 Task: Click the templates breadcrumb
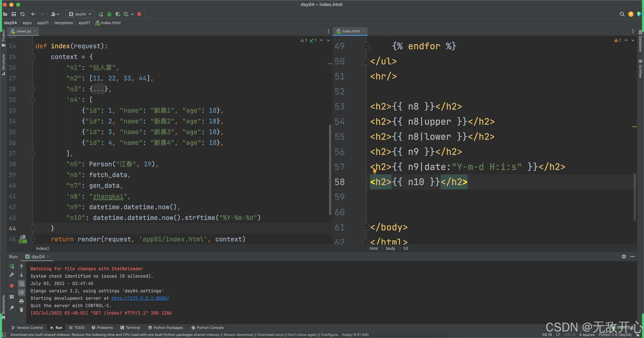(64, 23)
